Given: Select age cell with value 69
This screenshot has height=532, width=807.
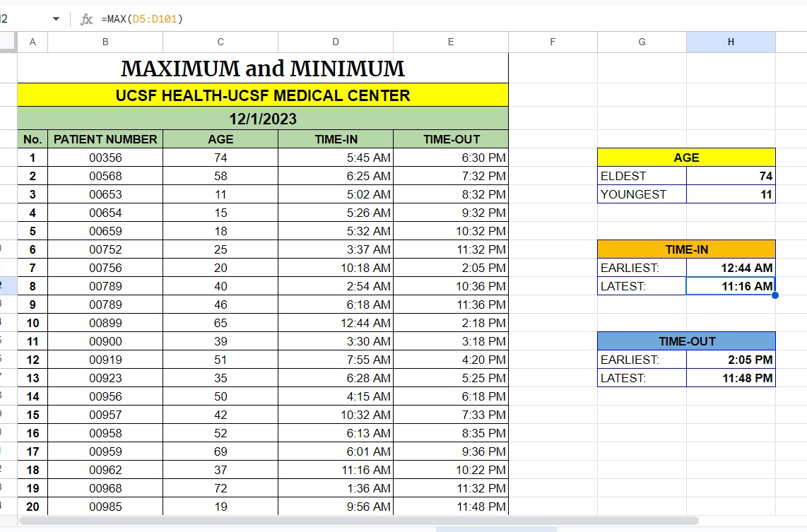Looking at the screenshot, I should click(x=220, y=451).
